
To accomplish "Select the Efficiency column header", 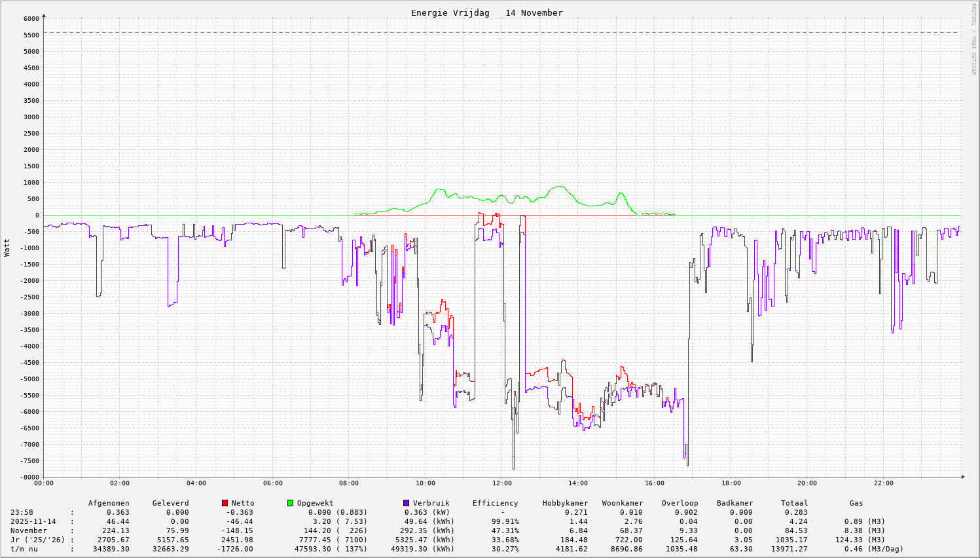I will (495, 503).
